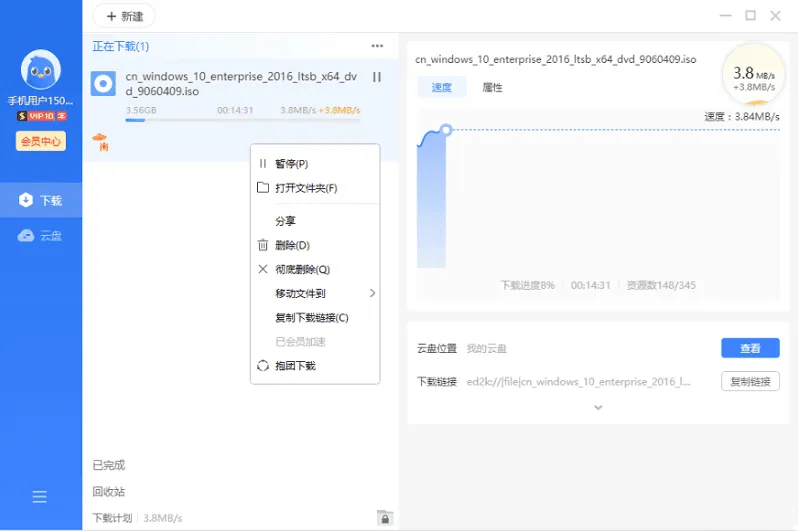
Task: Click the ISO disc file icon
Action: tap(103, 83)
